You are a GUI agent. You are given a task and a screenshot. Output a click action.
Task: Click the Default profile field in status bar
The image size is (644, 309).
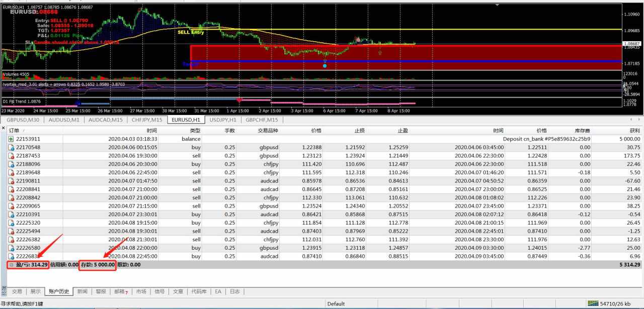pos(336,303)
